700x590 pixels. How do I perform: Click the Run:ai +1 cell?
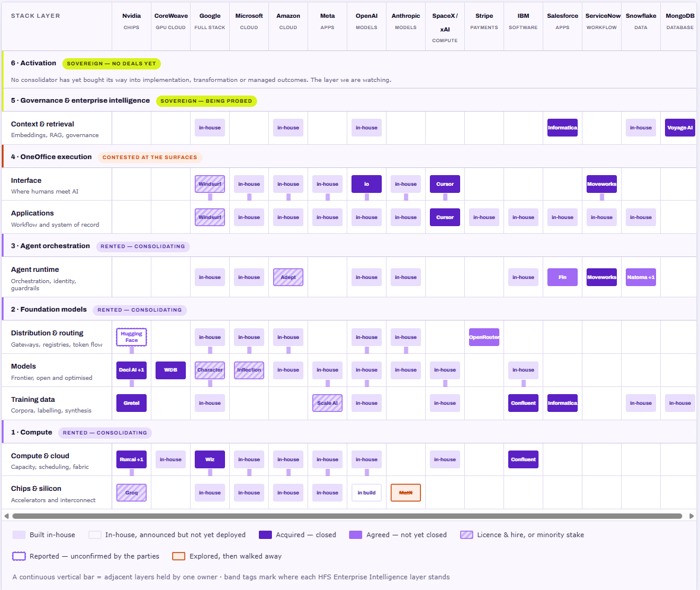click(131, 459)
